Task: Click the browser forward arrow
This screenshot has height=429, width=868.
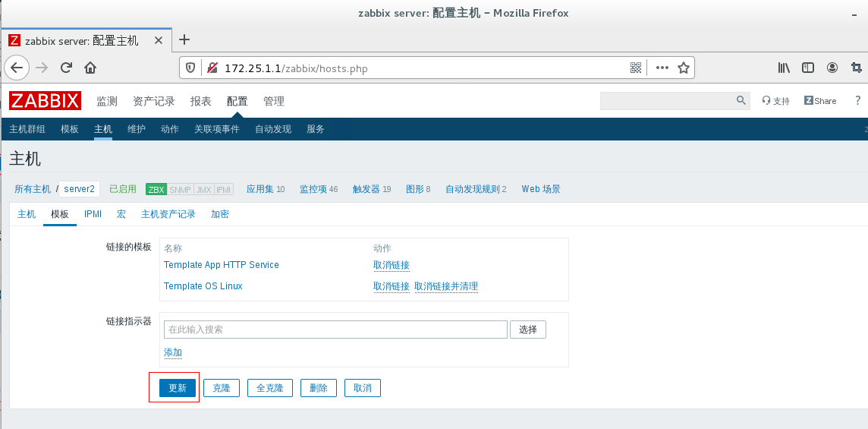Action: (x=42, y=68)
